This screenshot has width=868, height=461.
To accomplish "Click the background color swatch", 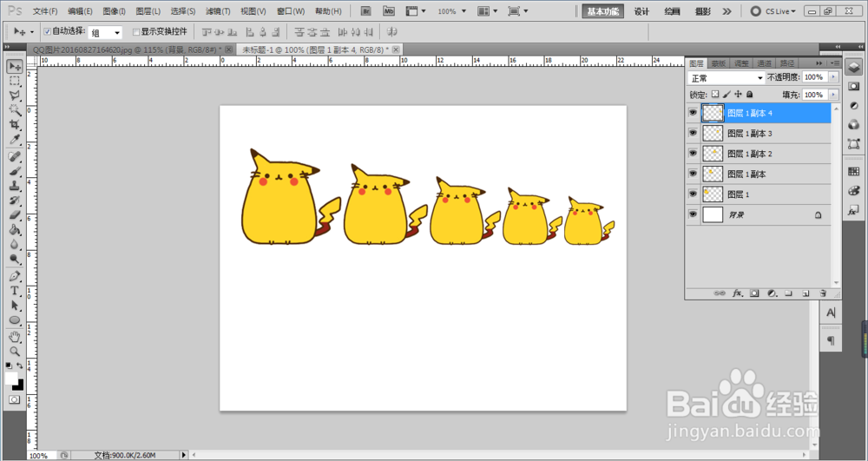I will 20,385.
